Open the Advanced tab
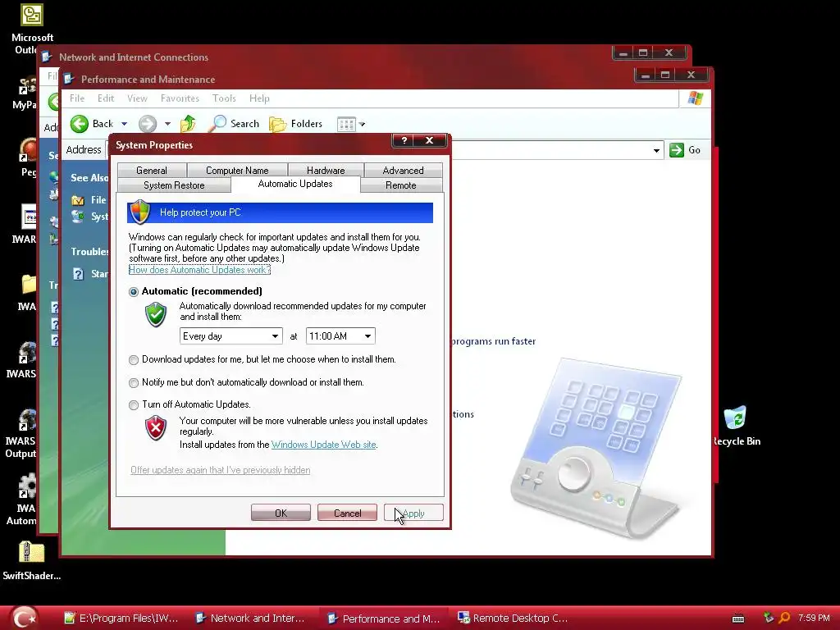The image size is (840, 630). pyautogui.click(x=403, y=171)
